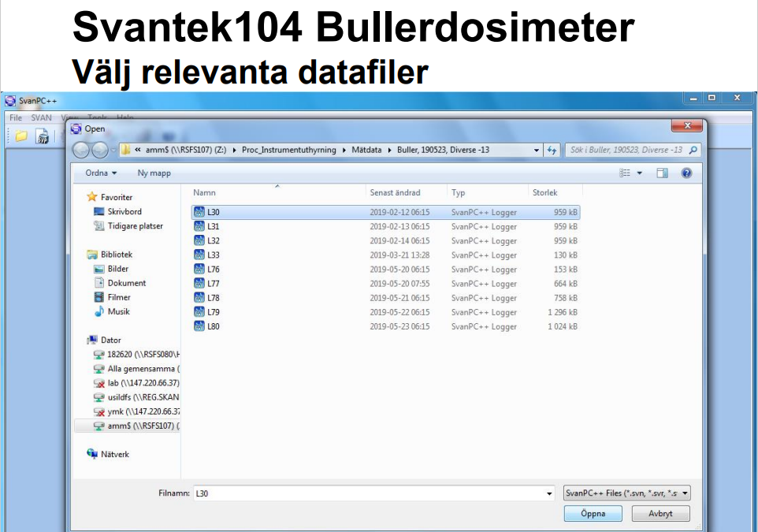Select the L79 file icon
The width and height of the screenshot is (758, 532).
click(199, 311)
